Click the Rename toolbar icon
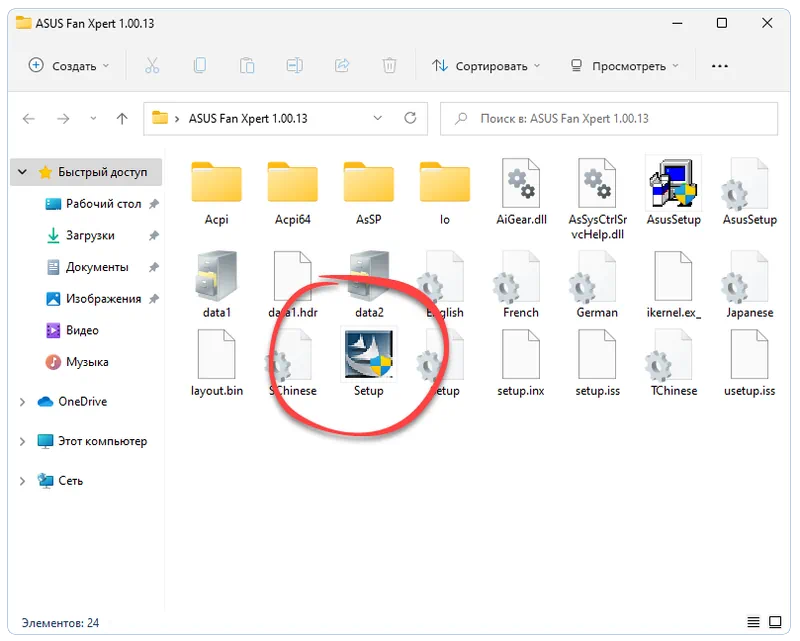The width and height of the screenshot is (800, 641). [294, 66]
